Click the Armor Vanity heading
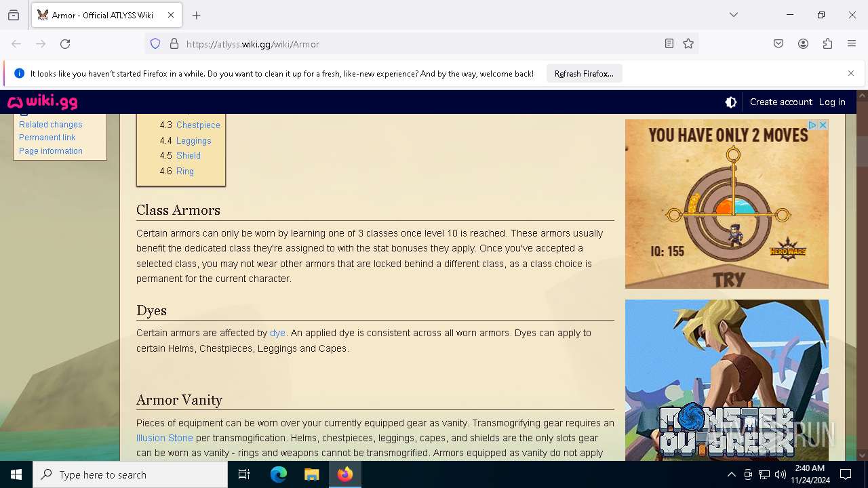Viewport: 868px width, 488px height. (x=179, y=400)
